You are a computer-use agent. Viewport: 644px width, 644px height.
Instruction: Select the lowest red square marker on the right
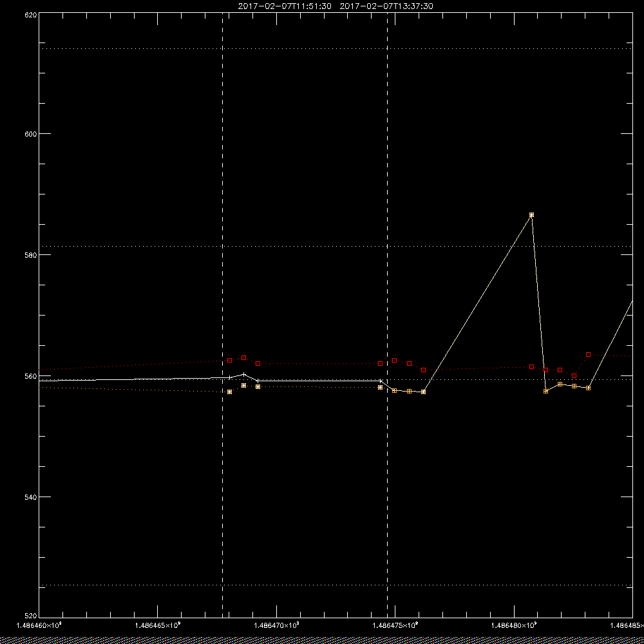574,376
